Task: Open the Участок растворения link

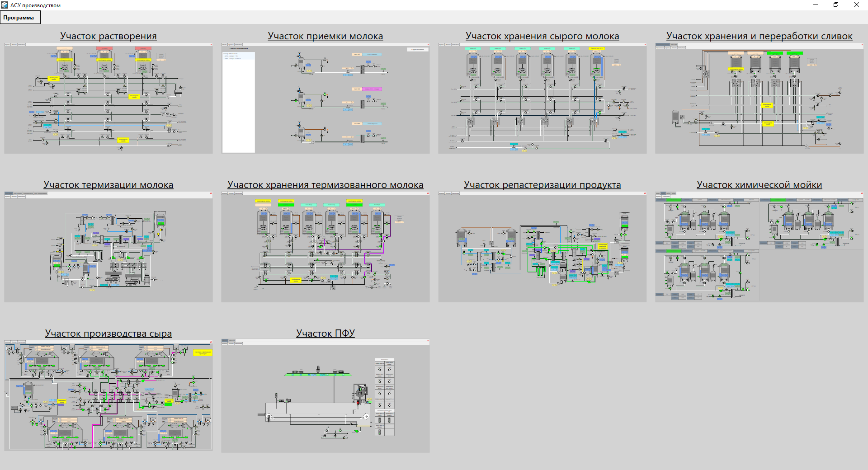Action: 108,36
